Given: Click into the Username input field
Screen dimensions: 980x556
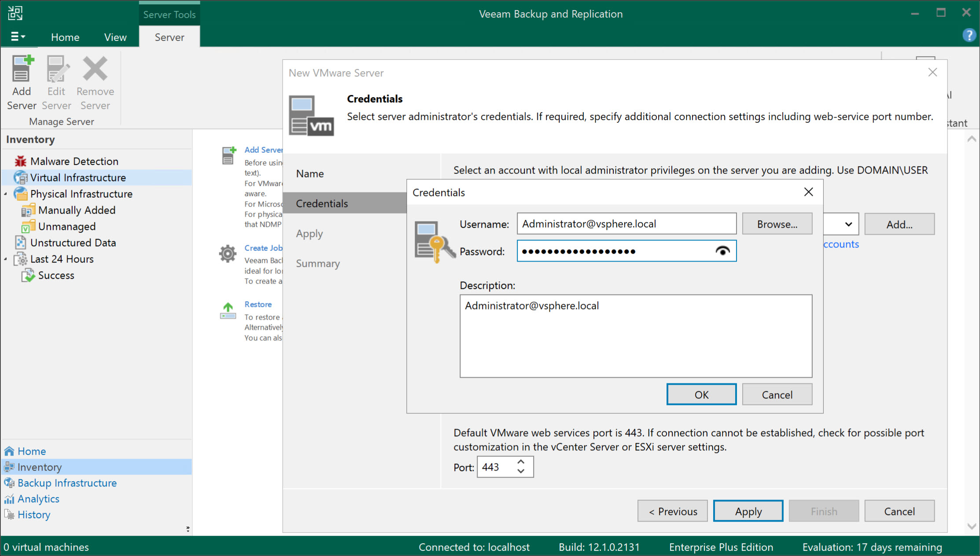Looking at the screenshot, I should 626,224.
